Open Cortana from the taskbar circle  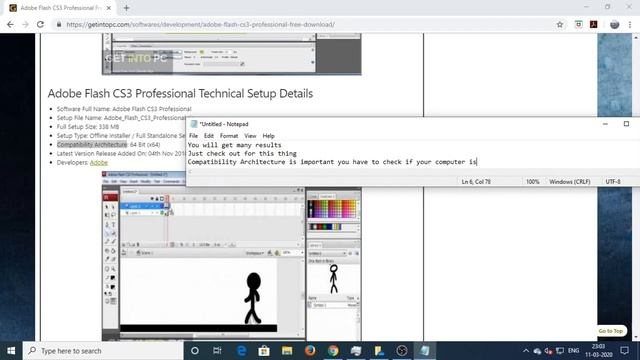[195, 351]
